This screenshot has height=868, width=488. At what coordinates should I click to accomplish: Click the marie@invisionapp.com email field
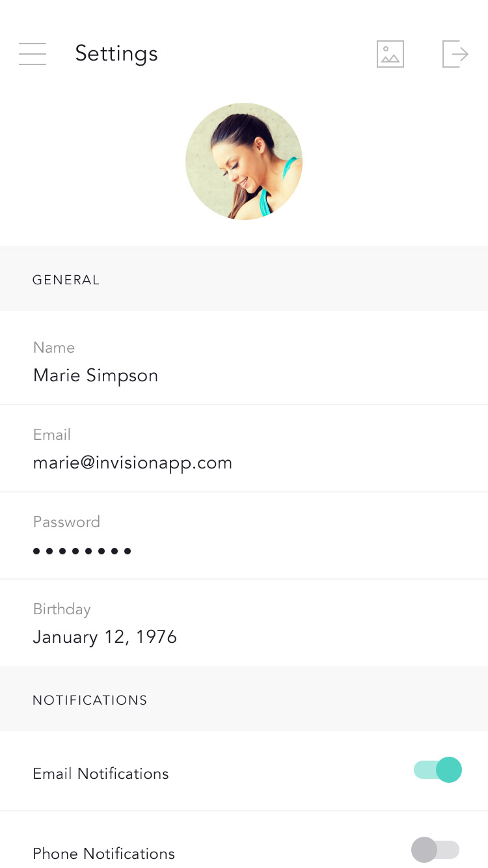pyautogui.click(x=133, y=463)
